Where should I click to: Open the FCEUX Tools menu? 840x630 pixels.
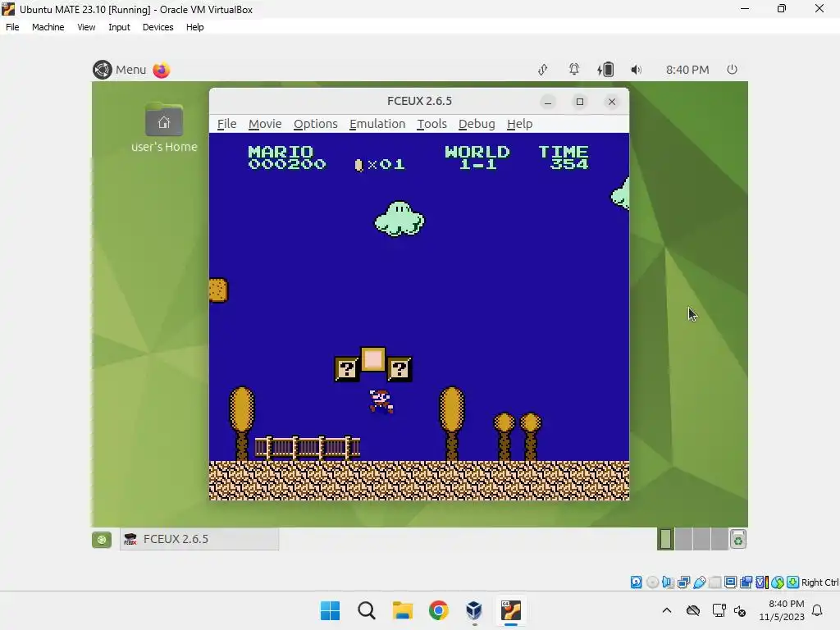coord(431,124)
